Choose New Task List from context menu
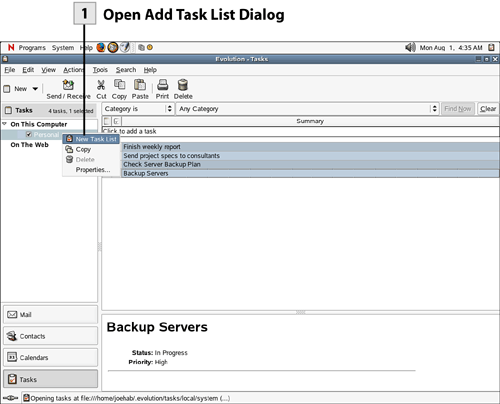This screenshot has height=404, width=500. coord(91,139)
